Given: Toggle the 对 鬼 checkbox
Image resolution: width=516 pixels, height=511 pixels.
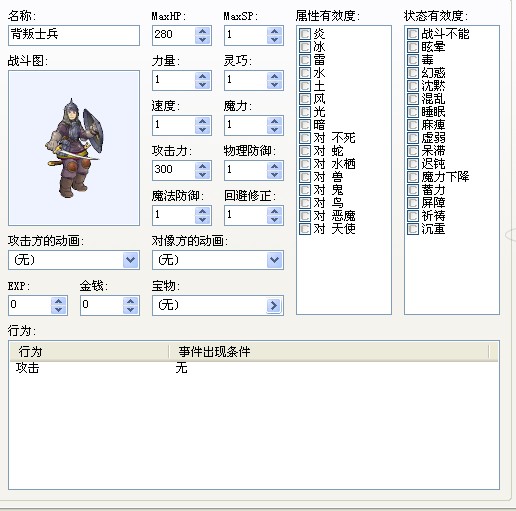Looking at the screenshot, I should pyautogui.click(x=305, y=190).
